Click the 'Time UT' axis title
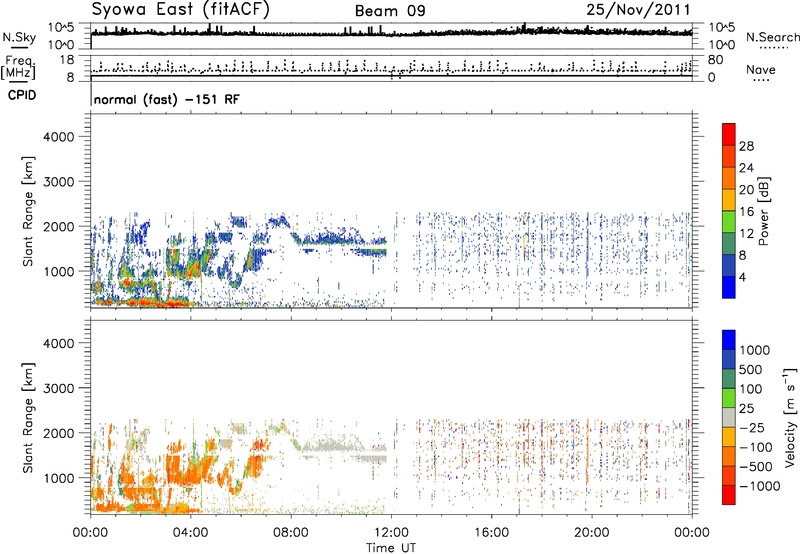 [x=391, y=548]
